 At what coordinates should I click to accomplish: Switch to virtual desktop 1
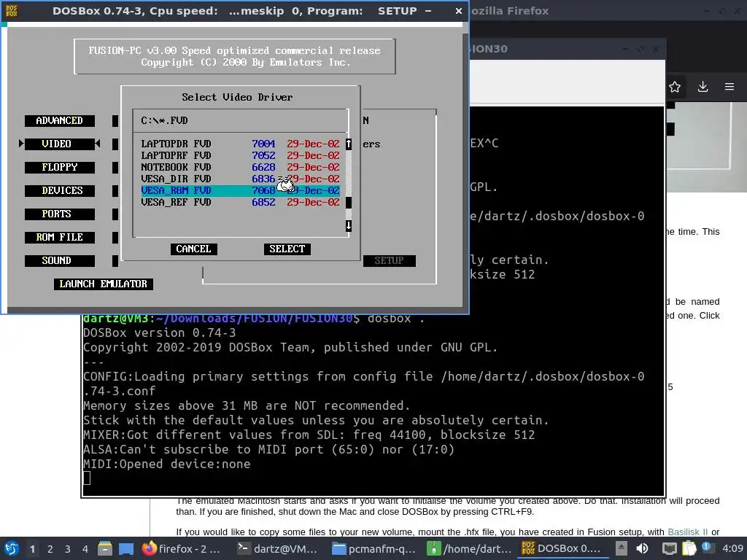point(32,549)
